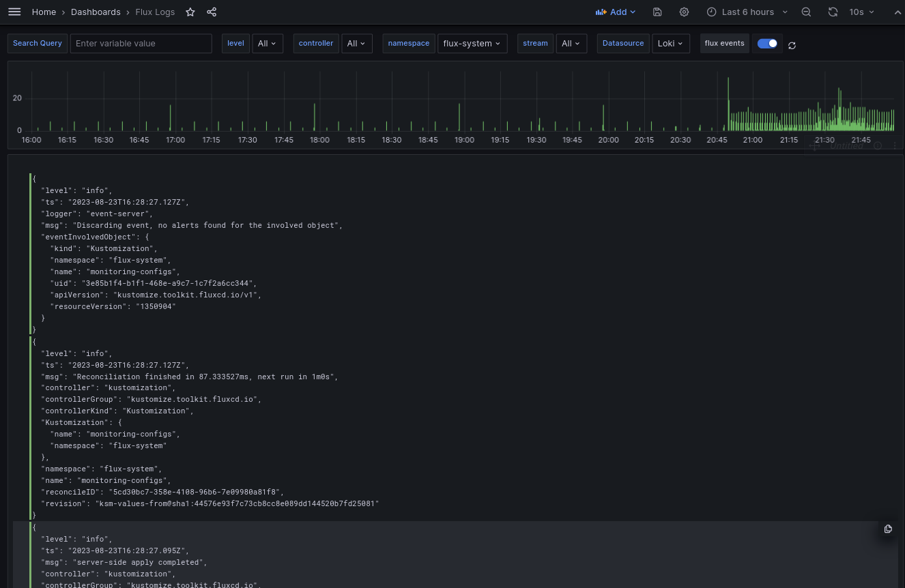The image size is (905, 588).
Task: Click the Search Query button
Action: point(37,43)
